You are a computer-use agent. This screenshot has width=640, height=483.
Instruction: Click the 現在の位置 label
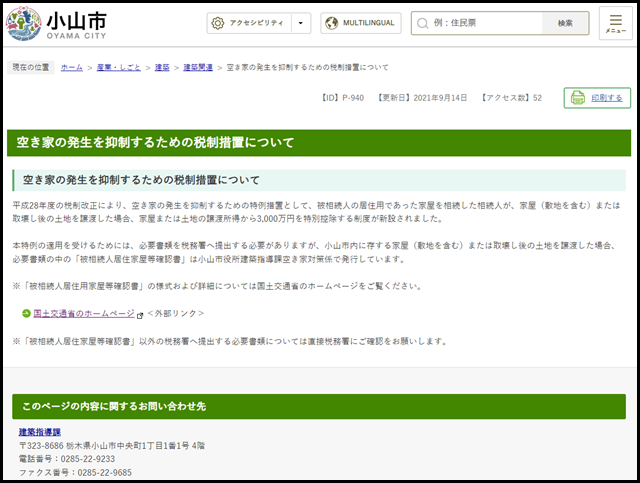click(x=31, y=67)
